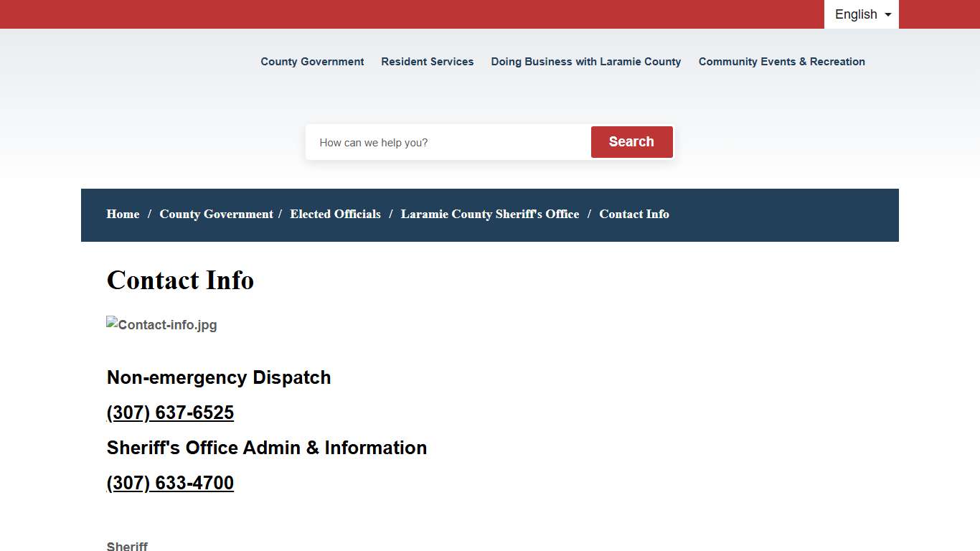This screenshot has width=980, height=551.
Task: Expand the language selector in the top bar
Action: pyautogui.click(x=860, y=14)
